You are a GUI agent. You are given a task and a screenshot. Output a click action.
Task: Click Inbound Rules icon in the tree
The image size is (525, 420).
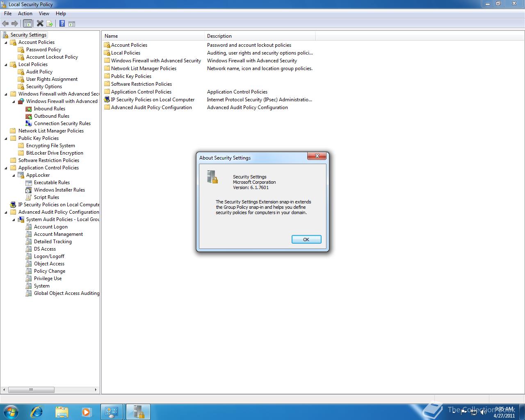coord(29,109)
